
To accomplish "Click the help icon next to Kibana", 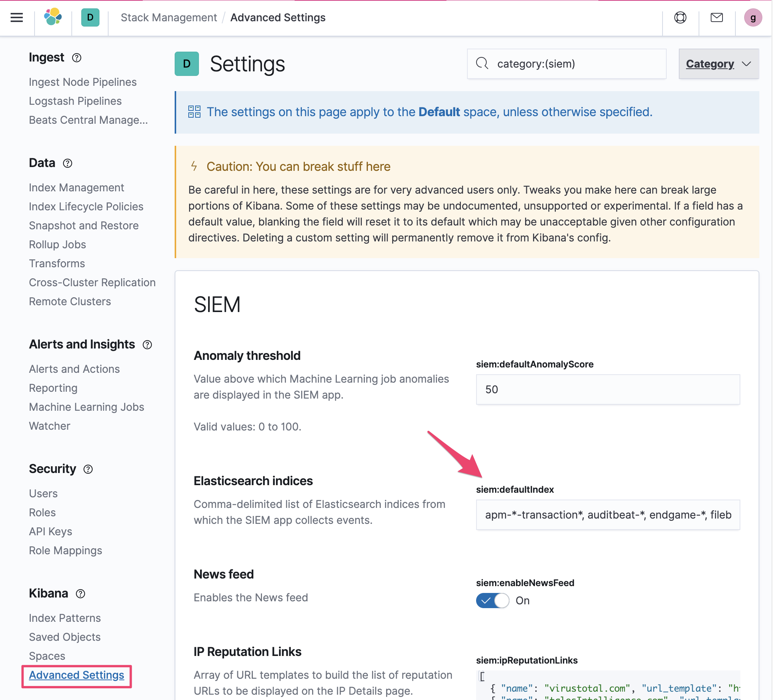I will [80, 593].
